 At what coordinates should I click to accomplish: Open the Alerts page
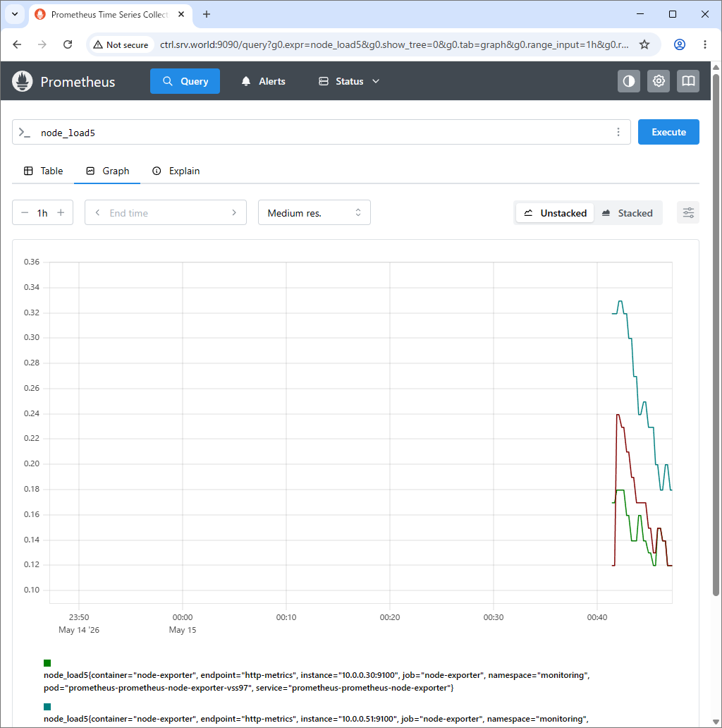(263, 81)
